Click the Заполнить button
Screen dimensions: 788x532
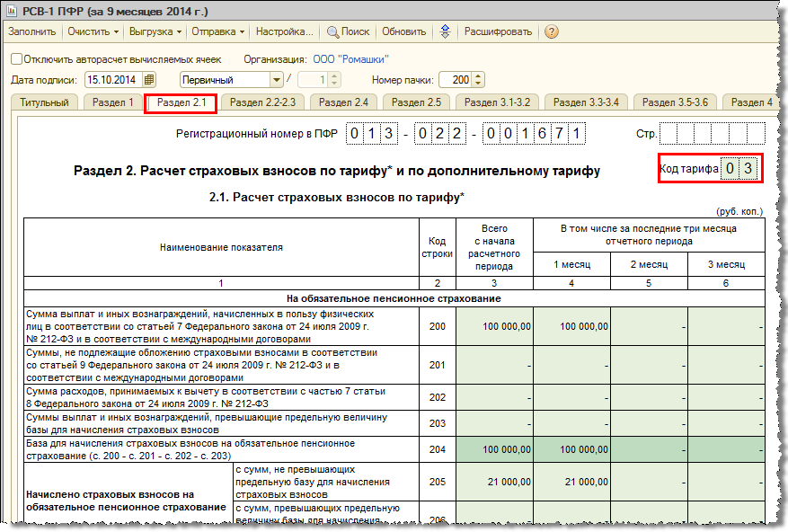click(32, 31)
